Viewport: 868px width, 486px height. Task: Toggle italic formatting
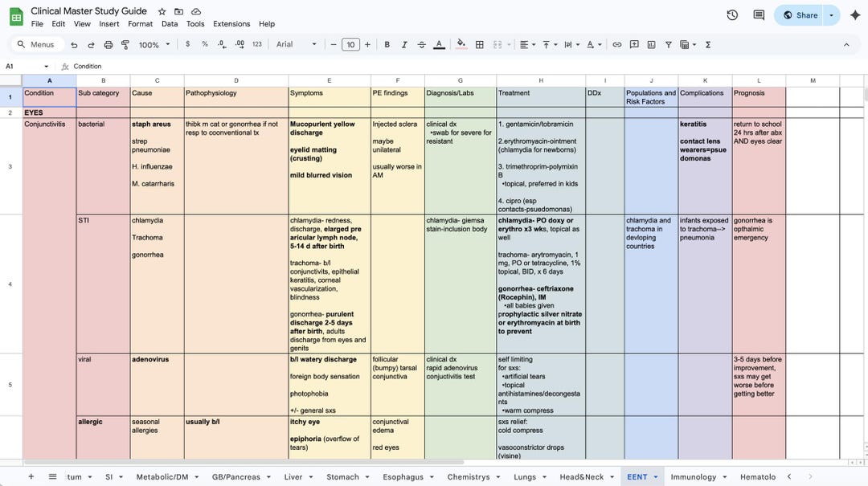coord(404,45)
